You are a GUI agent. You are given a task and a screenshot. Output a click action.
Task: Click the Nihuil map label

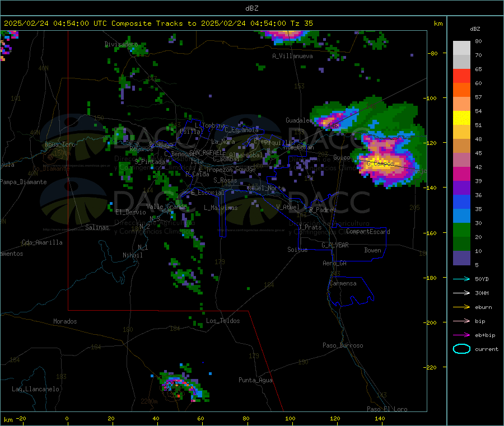pos(133,255)
